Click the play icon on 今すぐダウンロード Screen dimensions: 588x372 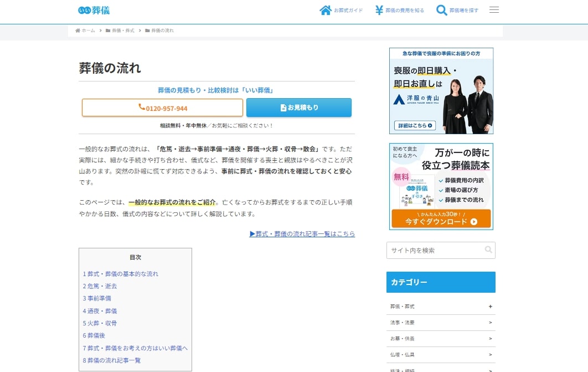[x=474, y=221]
